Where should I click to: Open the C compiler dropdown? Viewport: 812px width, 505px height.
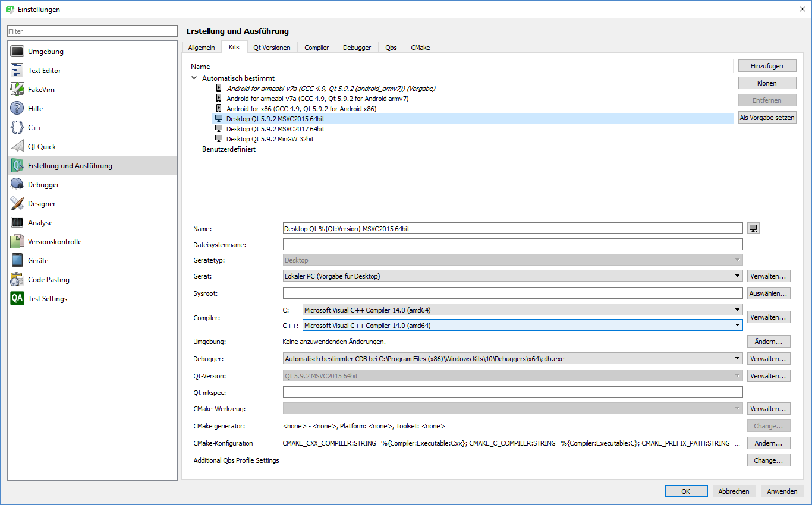tap(523, 310)
